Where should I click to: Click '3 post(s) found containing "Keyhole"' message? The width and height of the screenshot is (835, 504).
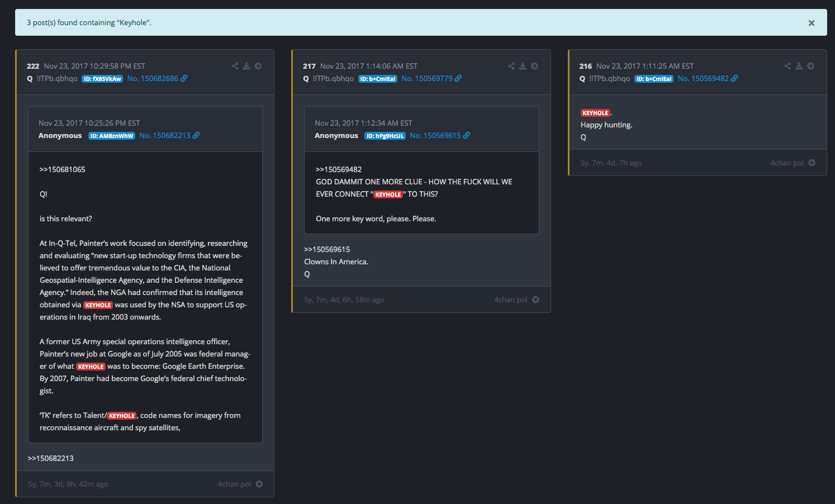[89, 23]
